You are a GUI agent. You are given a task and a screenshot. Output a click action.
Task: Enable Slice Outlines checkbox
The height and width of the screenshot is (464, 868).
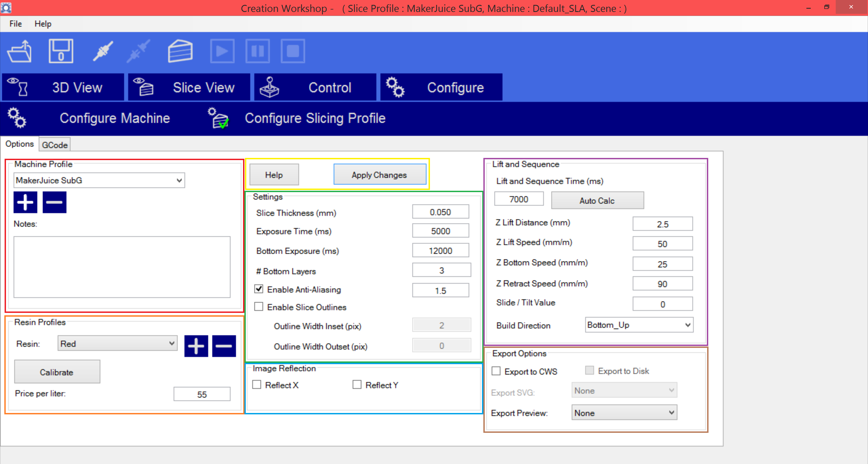pos(259,307)
